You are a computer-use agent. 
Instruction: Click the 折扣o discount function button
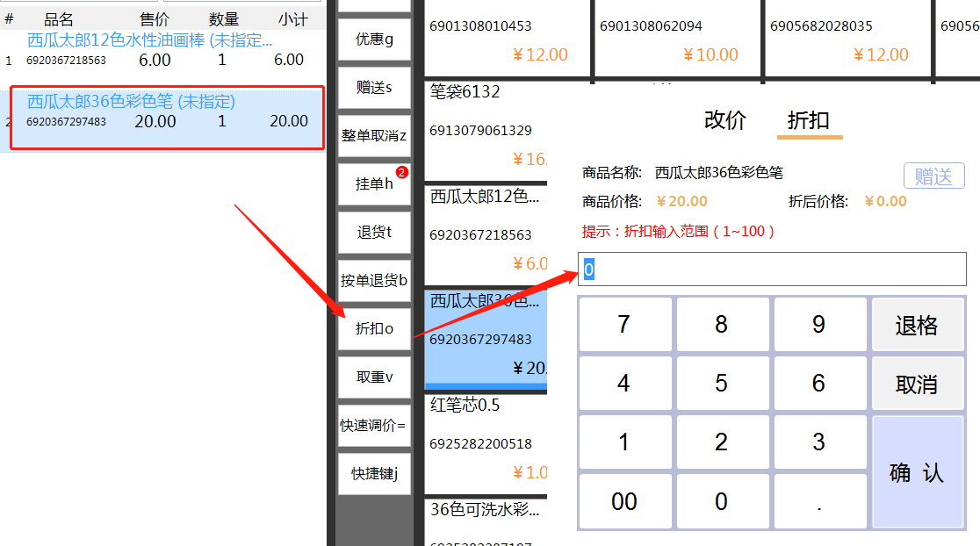[374, 328]
